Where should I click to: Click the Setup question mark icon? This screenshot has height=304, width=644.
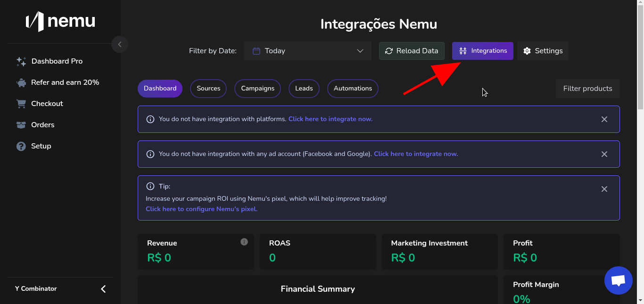pos(21,146)
